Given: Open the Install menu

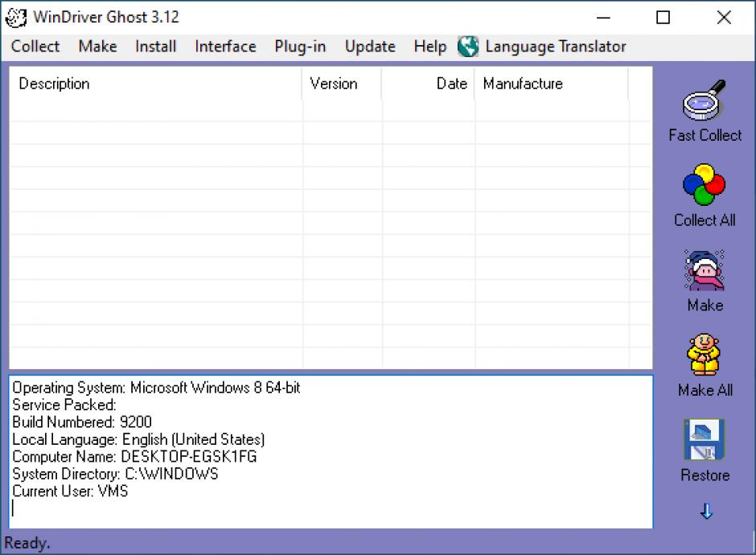Looking at the screenshot, I should (x=155, y=47).
